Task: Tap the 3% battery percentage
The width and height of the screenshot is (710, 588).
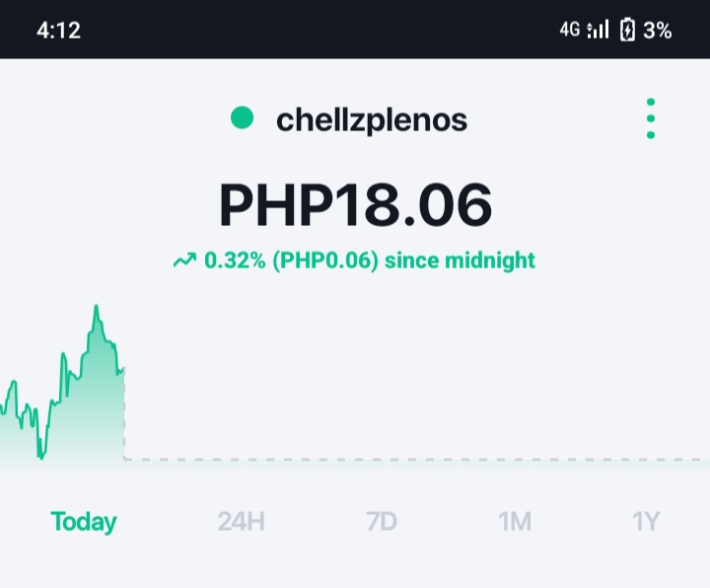Action: [658, 31]
